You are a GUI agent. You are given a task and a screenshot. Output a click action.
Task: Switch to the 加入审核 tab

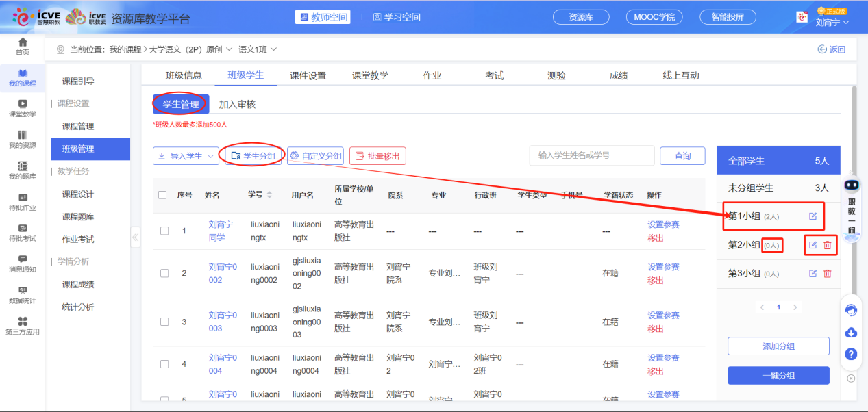tap(237, 104)
